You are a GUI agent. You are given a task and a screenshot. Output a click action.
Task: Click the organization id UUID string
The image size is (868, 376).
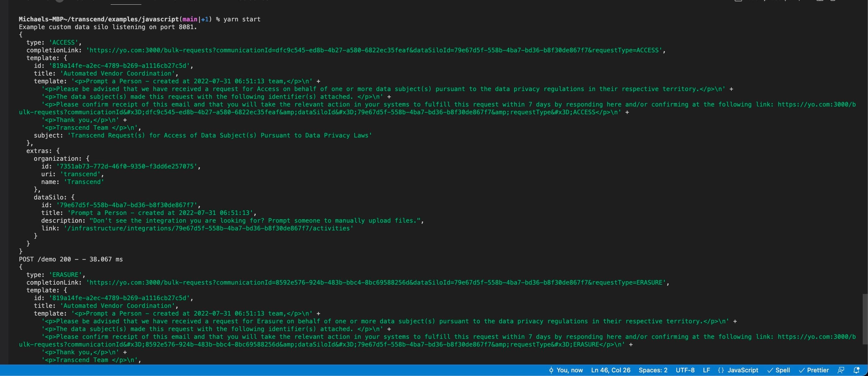tap(127, 166)
